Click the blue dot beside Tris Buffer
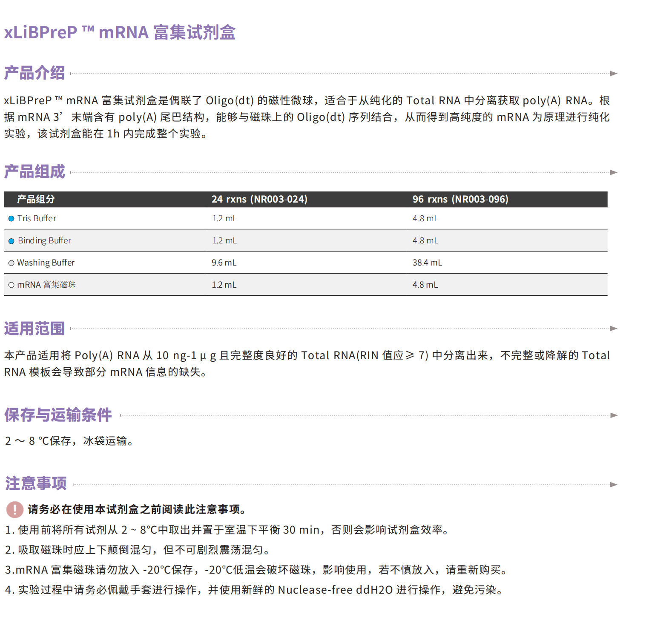The image size is (672, 620). 11,219
